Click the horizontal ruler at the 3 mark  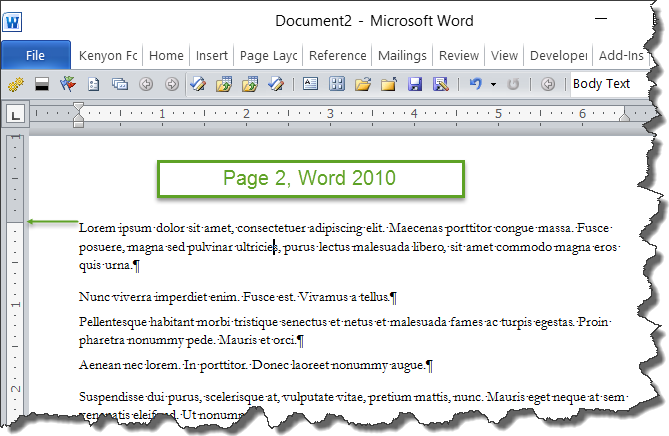click(330, 113)
